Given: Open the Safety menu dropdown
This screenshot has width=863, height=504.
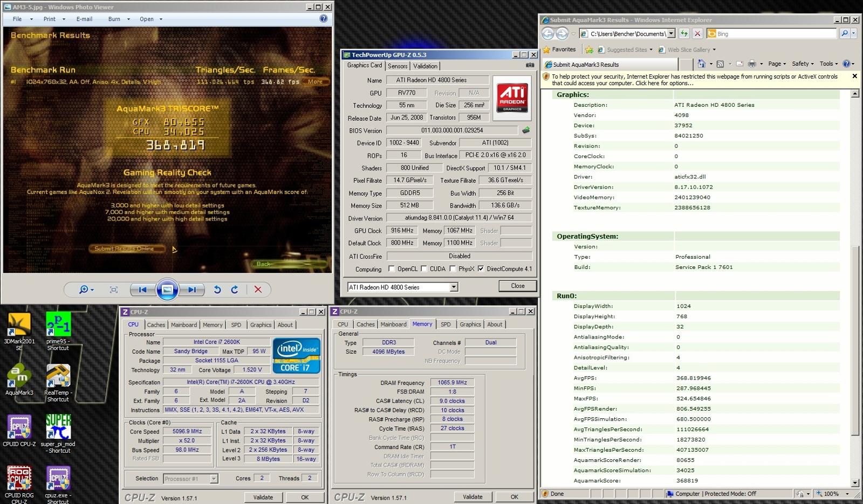Looking at the screenshot, I should coord(803,64).
